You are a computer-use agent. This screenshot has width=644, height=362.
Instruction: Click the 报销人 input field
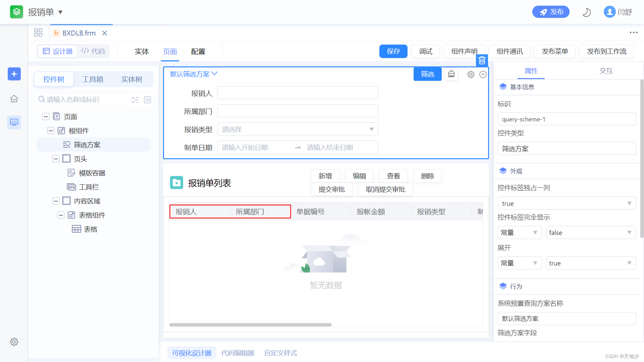coord(298,93)
